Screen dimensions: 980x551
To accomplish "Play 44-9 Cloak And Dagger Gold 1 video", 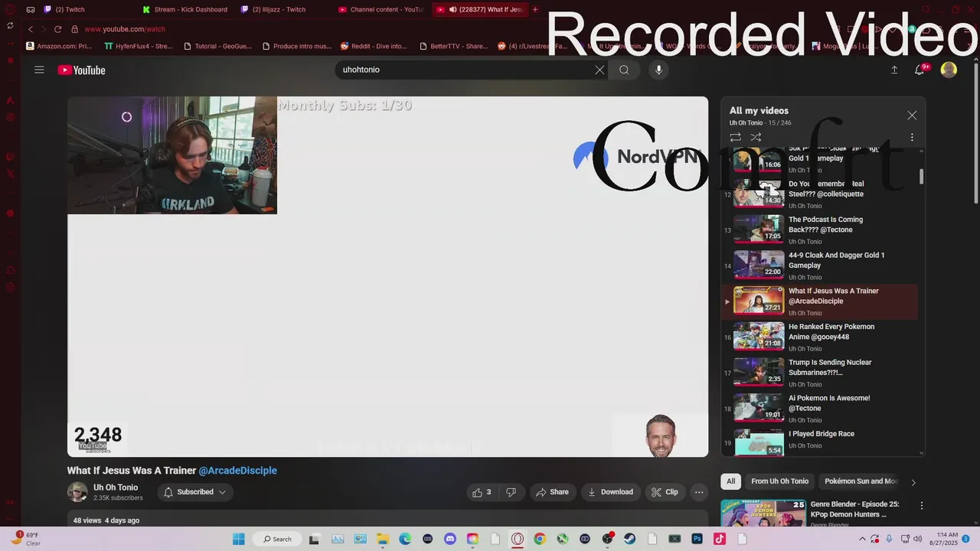I will pyautogui.click(x=820, y=266).
